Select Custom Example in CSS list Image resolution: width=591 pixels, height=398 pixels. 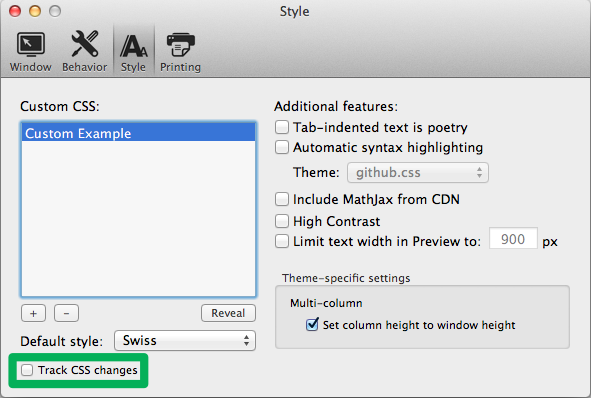click(139, 133)
